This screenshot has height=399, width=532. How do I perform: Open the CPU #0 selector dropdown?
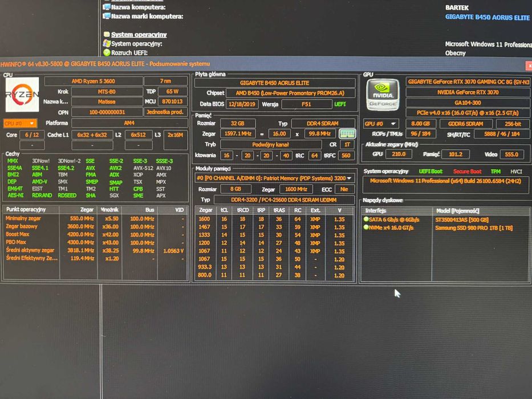pyautogui.click(x=20, y=123)
